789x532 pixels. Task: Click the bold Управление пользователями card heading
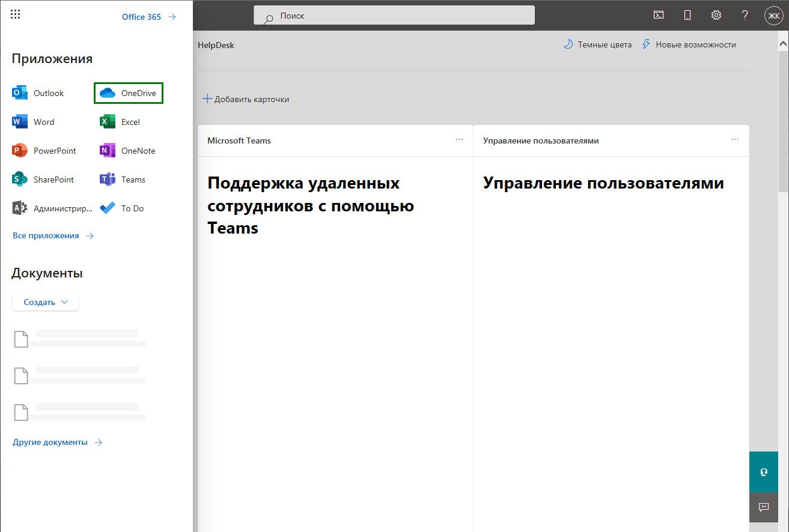point(603,183)
